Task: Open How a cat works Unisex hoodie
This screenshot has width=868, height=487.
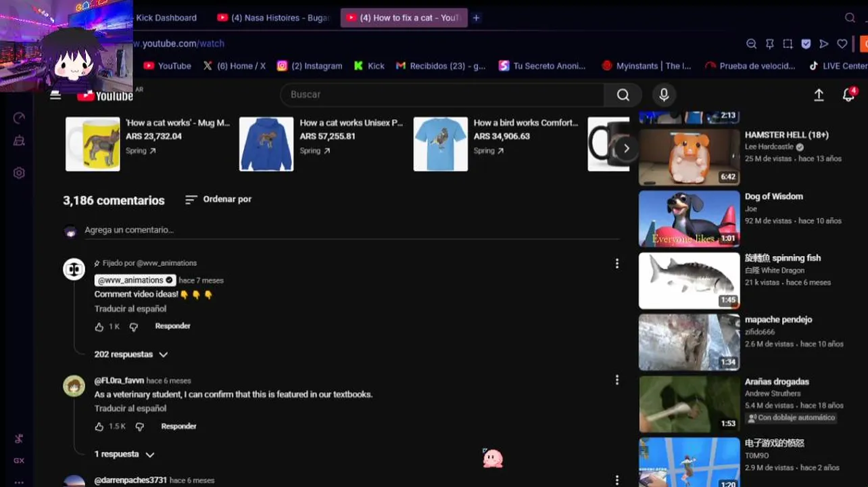Action: pos(322,143)
